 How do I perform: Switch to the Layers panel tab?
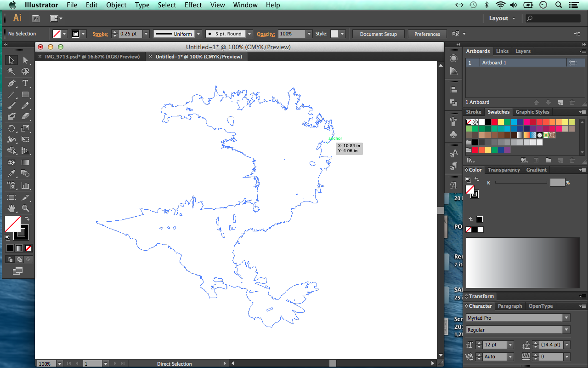[x=523, y=51]
